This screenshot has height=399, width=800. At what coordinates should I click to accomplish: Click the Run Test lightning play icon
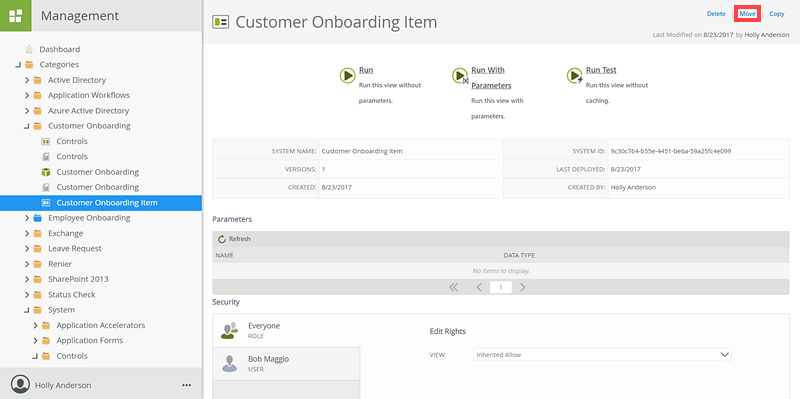tap(574, 76)
